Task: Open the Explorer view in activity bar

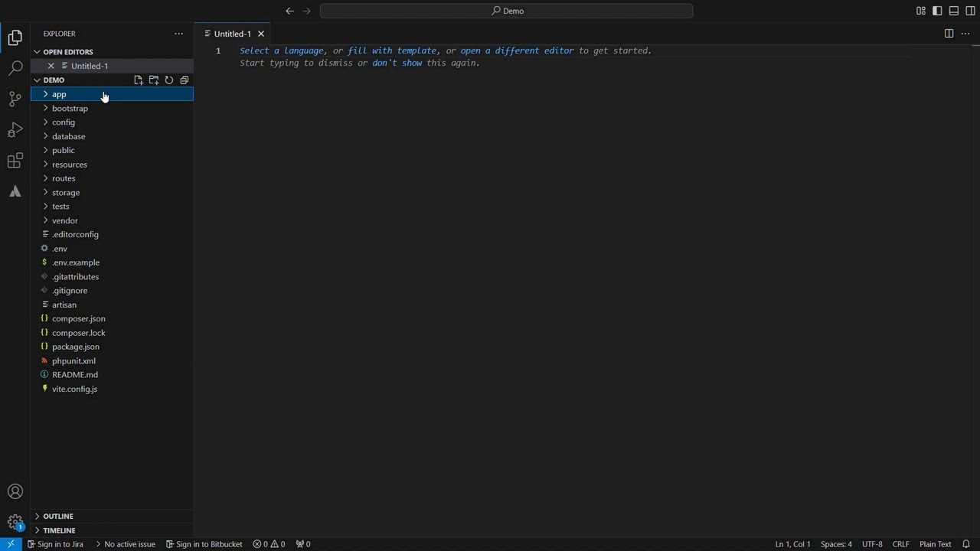Action: 15,37
